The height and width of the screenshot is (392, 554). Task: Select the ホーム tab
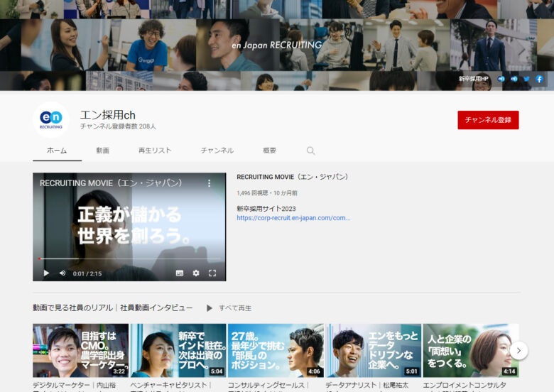click(x=57, y=151)
